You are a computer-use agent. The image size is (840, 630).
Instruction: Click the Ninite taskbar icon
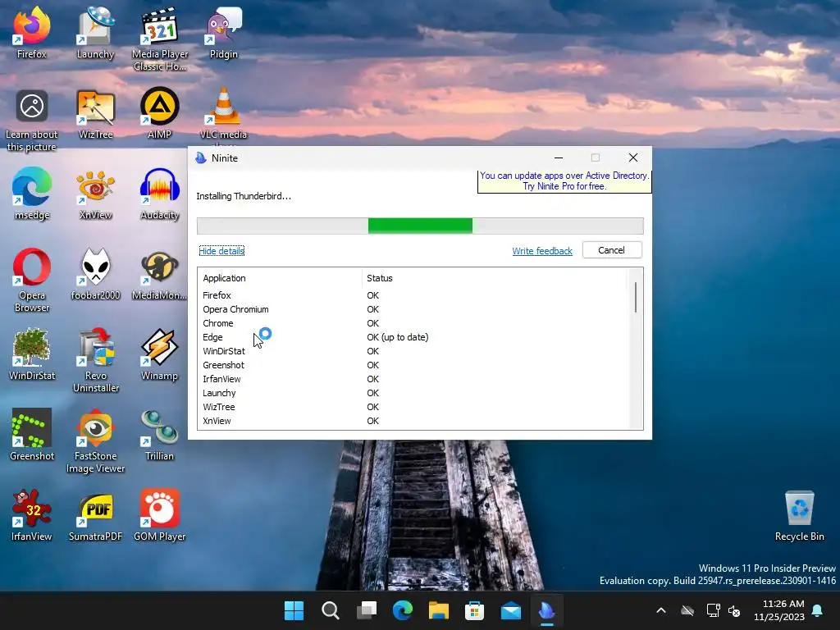(547, 610)
